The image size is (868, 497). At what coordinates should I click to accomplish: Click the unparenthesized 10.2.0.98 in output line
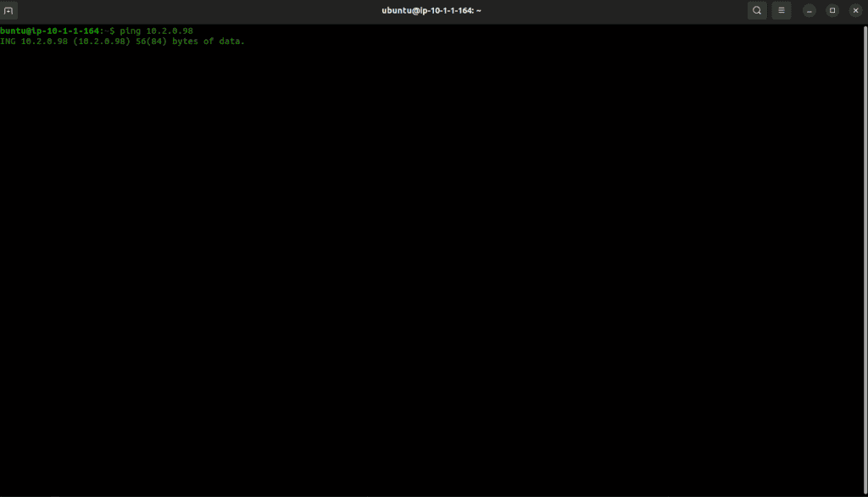[x=45, y=42]
